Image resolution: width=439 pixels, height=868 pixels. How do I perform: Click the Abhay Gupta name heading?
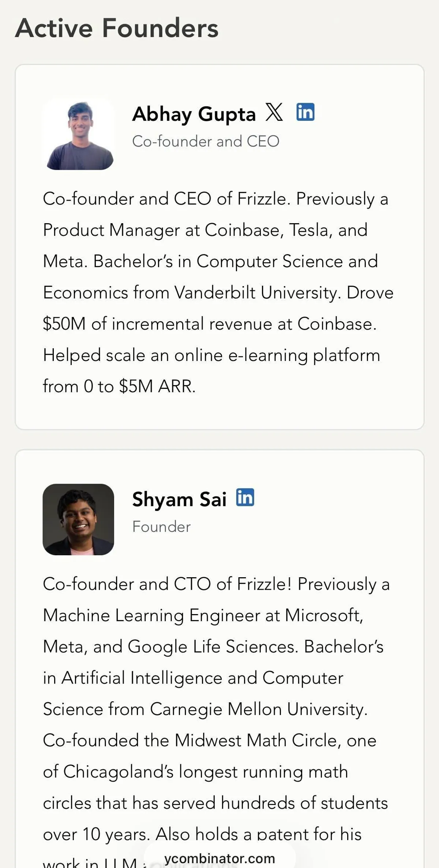point(194,114)
